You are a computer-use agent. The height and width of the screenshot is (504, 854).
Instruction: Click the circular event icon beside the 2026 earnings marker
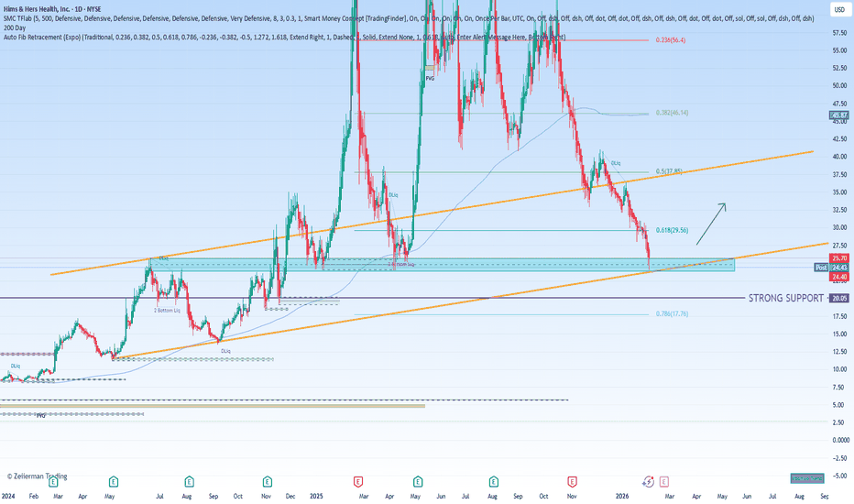point(648,481)
